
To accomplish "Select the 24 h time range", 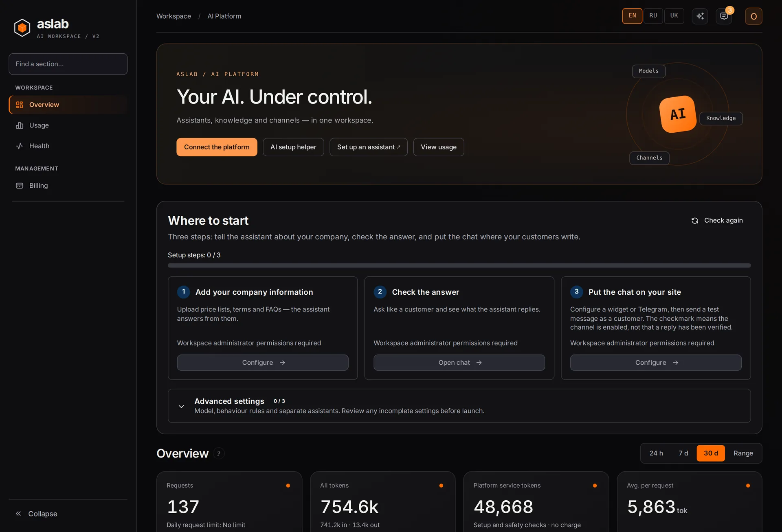I will click(x=656, y=453).
